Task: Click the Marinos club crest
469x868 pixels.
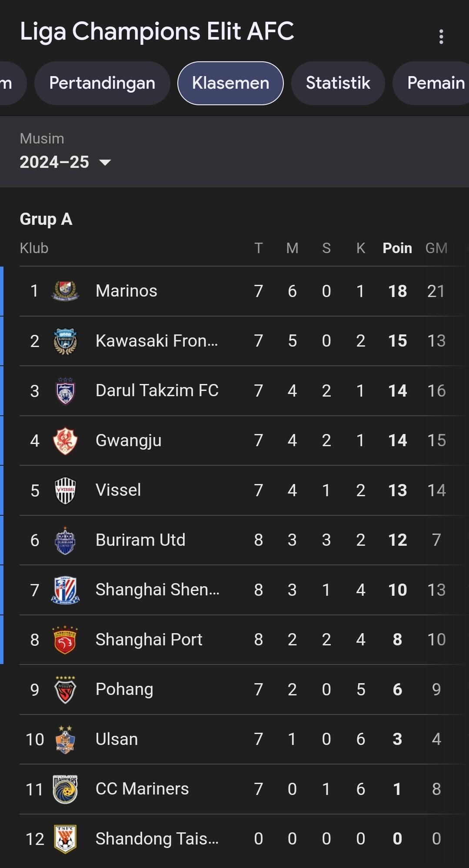Action: (65, 291)
